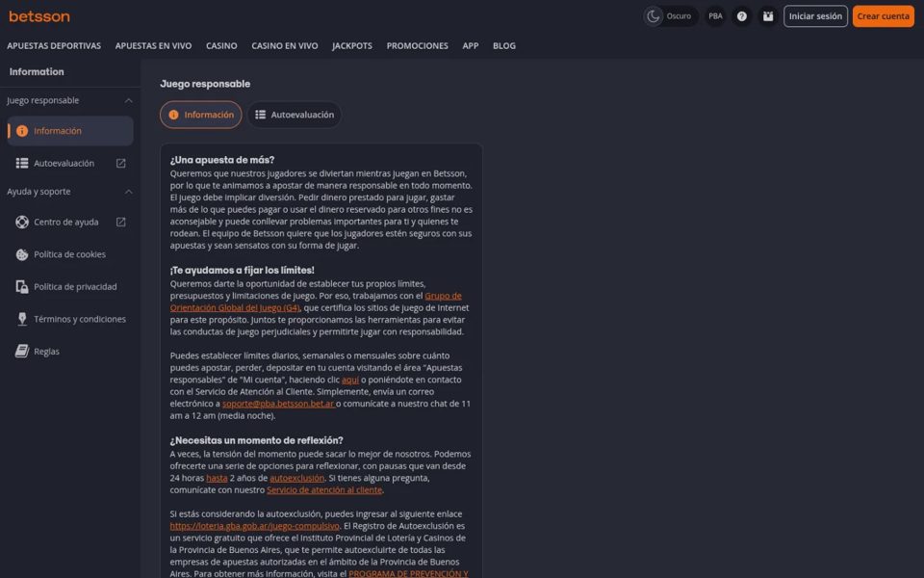Open Servicio de atención al cliente link
This screenshot has height=578, width=924.
point(324,490)
